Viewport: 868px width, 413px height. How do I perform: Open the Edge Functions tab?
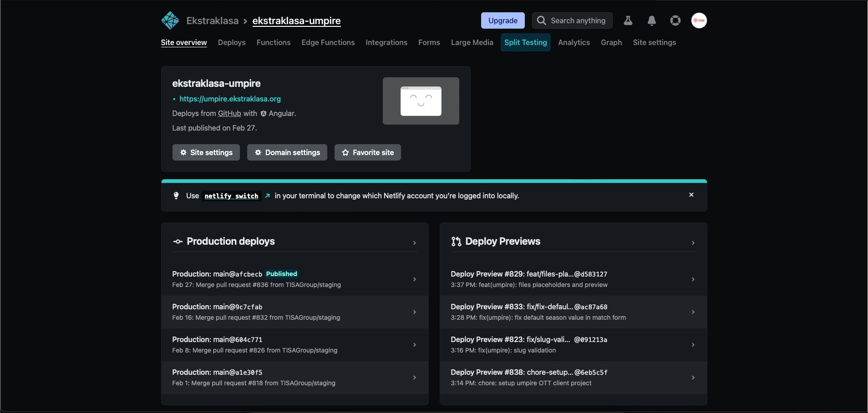[328, 42]
